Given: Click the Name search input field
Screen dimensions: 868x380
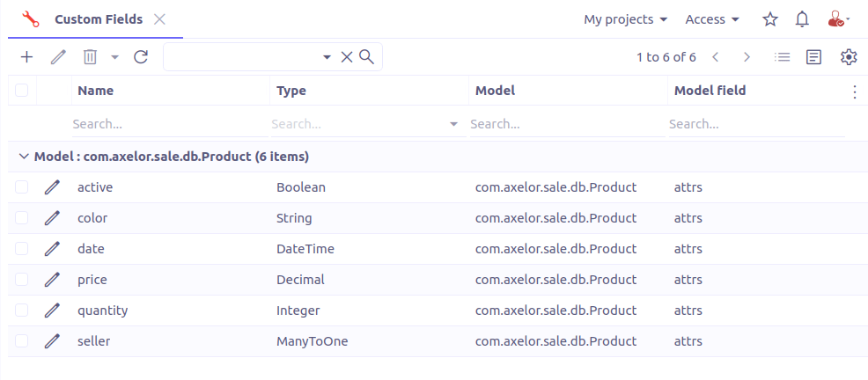Looking at the screenshot, I should [x=167, y=125].
